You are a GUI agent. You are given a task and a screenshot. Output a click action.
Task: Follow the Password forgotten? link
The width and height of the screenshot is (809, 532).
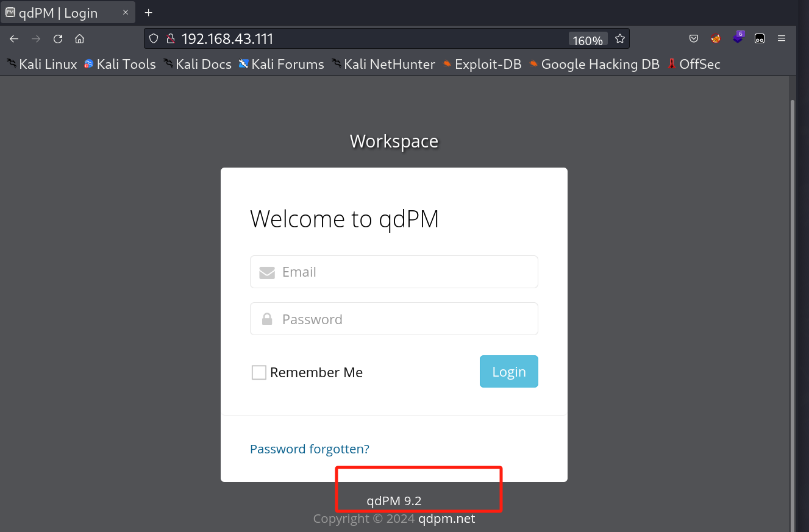click(x=310, y=449)
